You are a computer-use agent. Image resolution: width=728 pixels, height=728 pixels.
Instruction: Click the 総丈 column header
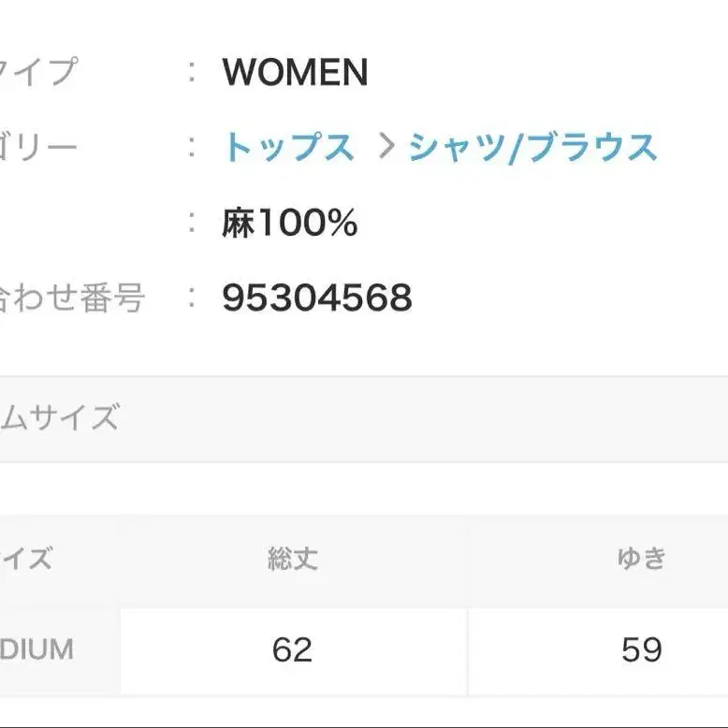click(293, 560)
